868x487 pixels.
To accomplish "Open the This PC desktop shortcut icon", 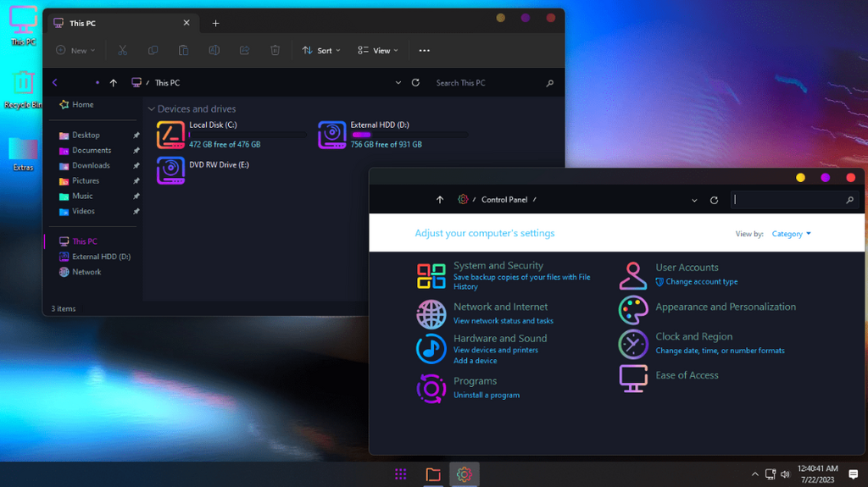I will 23,25.
